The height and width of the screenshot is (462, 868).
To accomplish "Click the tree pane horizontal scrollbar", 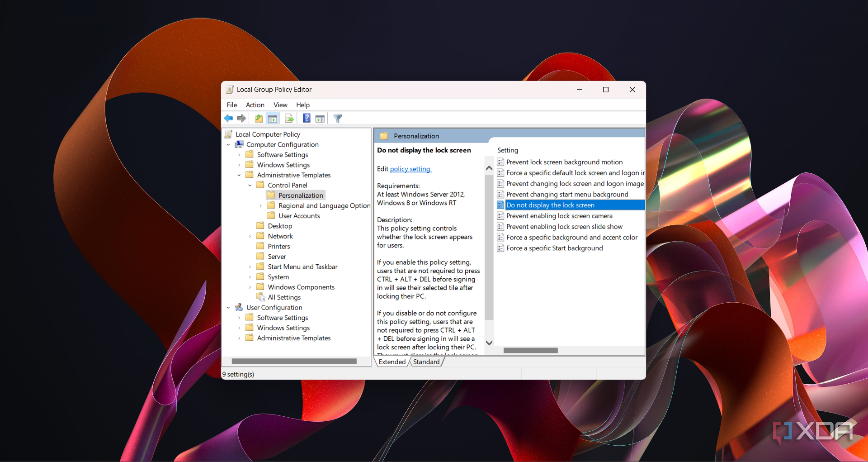I will (x=294, y=361).
